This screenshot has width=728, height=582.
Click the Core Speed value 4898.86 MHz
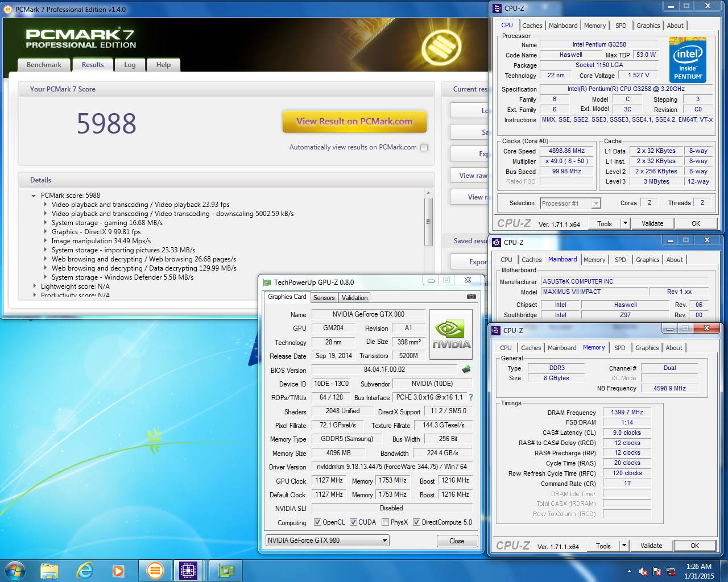pos(566,151)
